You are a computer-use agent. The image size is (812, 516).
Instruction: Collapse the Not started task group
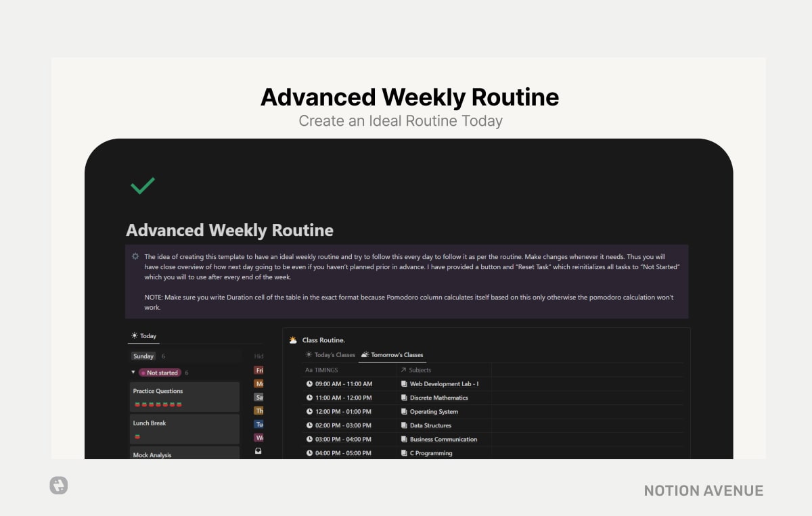[x=133, y=372]
